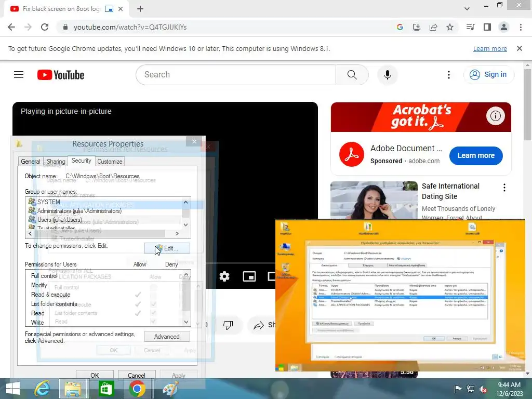Viewport: 532px width, 399px height.
Task: Go back with Chrome's back arrow
Action: 11,27
